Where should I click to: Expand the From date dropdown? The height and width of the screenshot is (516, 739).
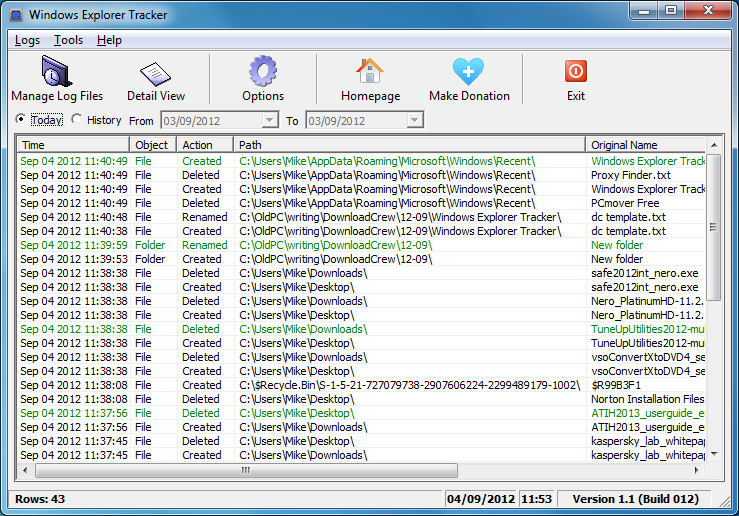[269, 121]
